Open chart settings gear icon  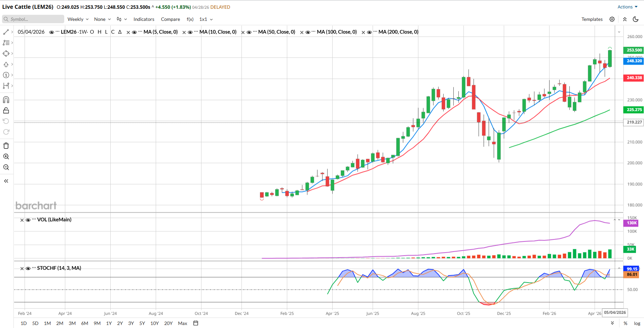coord(612,19)
